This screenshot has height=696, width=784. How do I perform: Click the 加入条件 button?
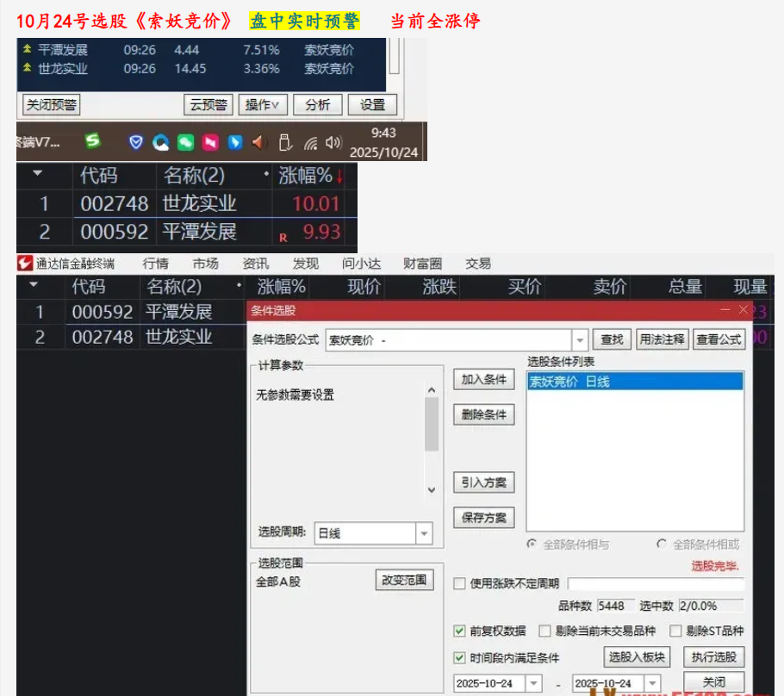tap(483, 380)
